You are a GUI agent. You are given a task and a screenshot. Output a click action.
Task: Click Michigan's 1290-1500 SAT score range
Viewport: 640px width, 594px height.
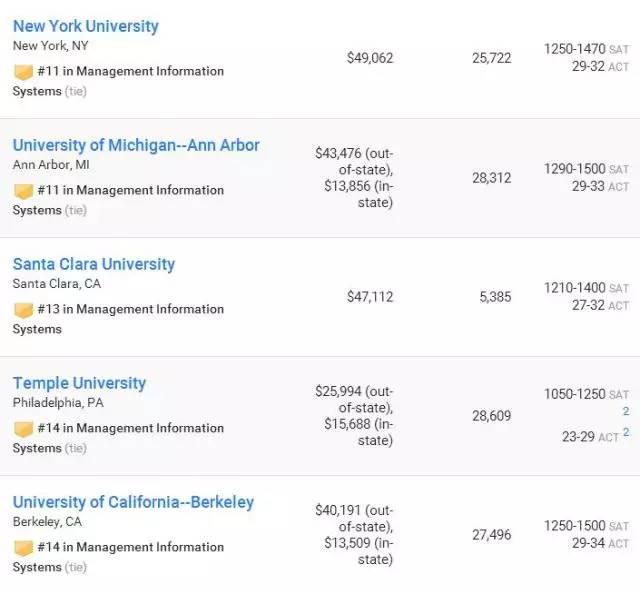573,169
